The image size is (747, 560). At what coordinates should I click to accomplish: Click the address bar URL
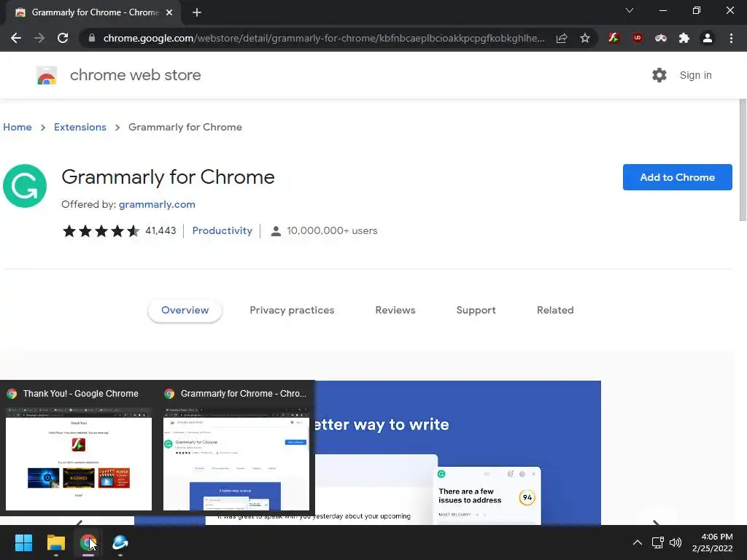click(x=323, y=38)
